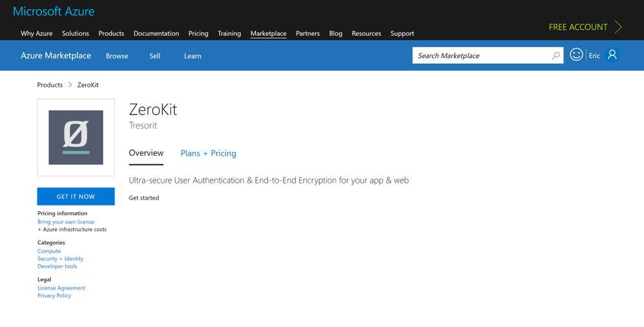Open the Partners navigation item
644x327 pixels.
coord(307,33)
